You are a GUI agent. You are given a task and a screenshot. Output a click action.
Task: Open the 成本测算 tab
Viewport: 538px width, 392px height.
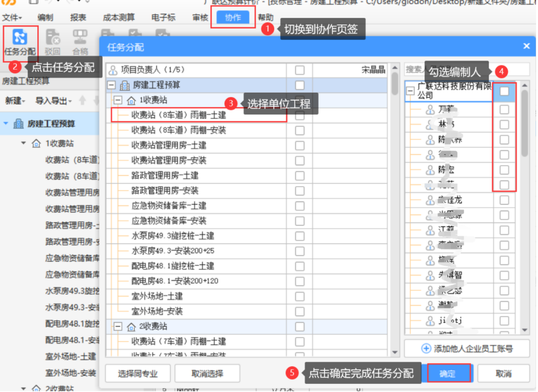coord(119,17)
